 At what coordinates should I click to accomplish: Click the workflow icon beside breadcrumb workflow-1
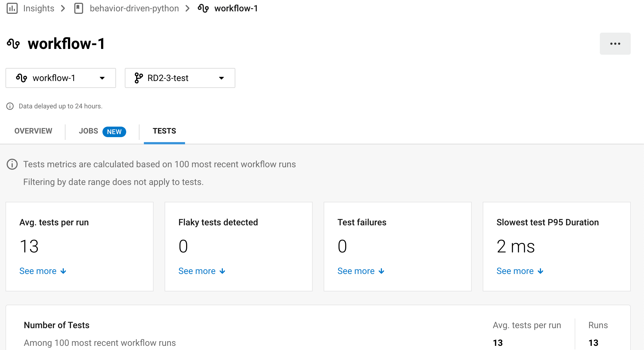pyautogui.click(x=204, y=8)
